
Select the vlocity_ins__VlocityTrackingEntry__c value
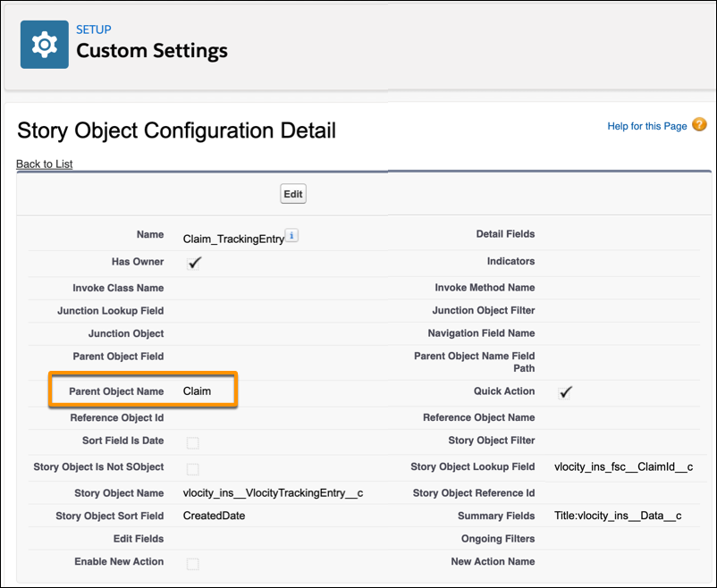tap(273, 493)
